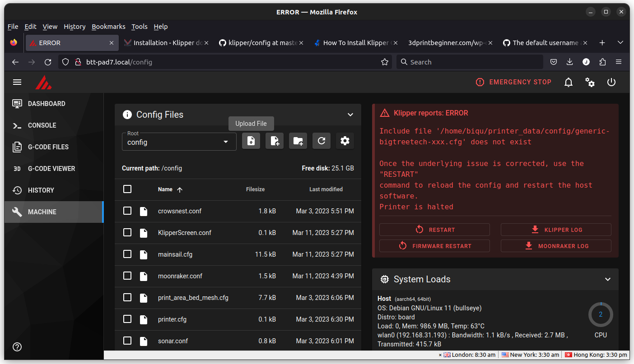The image size is (634, 364).
Task: Open Console in sidebar
Action: (54, 125)
